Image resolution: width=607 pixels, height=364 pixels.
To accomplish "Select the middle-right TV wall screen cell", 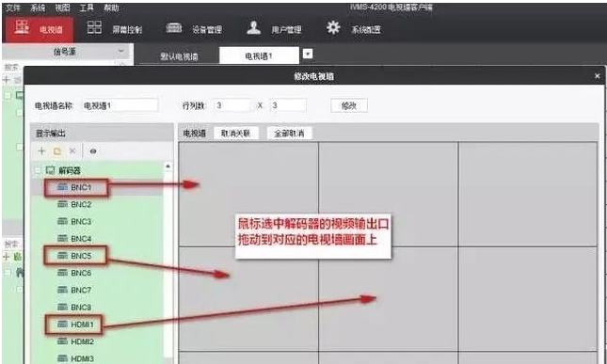I will pos(528,298).
